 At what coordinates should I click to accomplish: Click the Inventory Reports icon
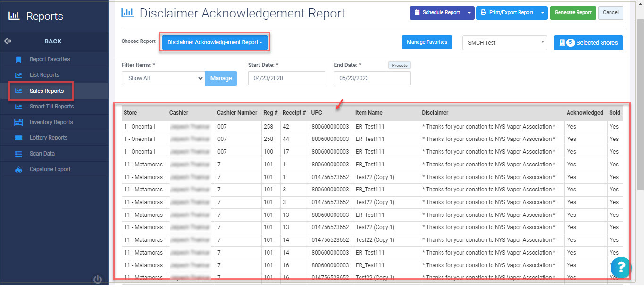pyautogui.click(x=18, y=122)
